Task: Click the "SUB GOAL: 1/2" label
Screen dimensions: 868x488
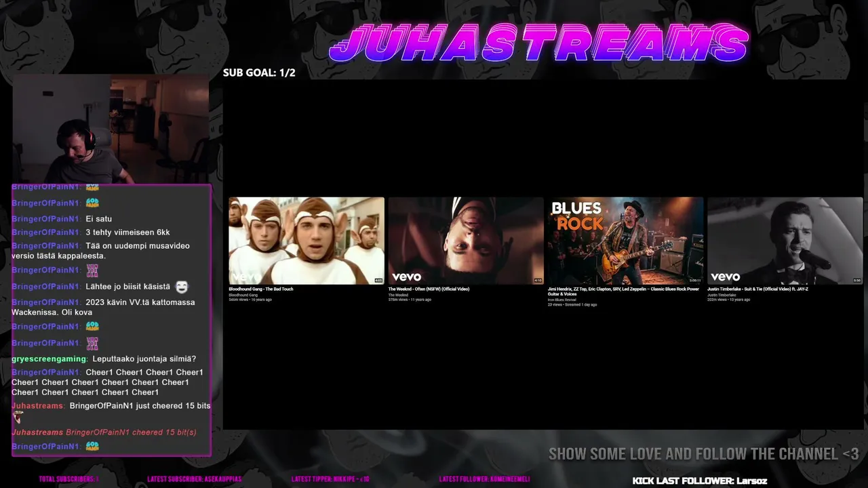Action: pos(259,73)
